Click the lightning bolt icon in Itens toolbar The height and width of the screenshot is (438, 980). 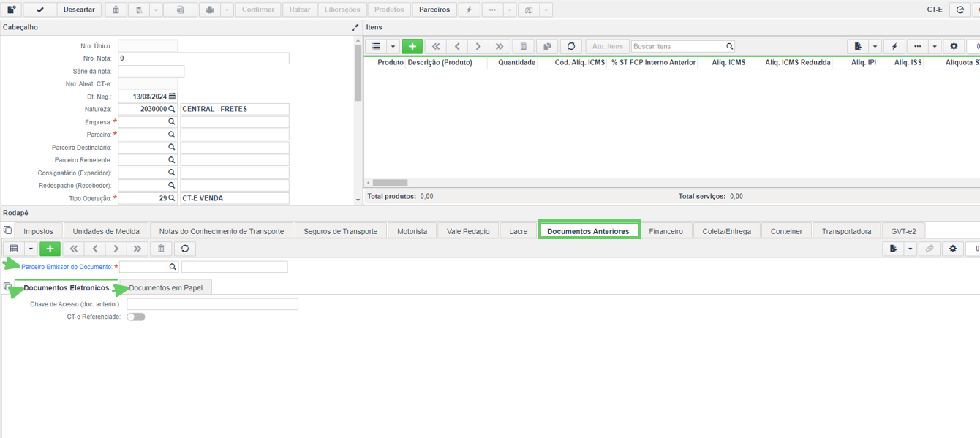(894, 46)
